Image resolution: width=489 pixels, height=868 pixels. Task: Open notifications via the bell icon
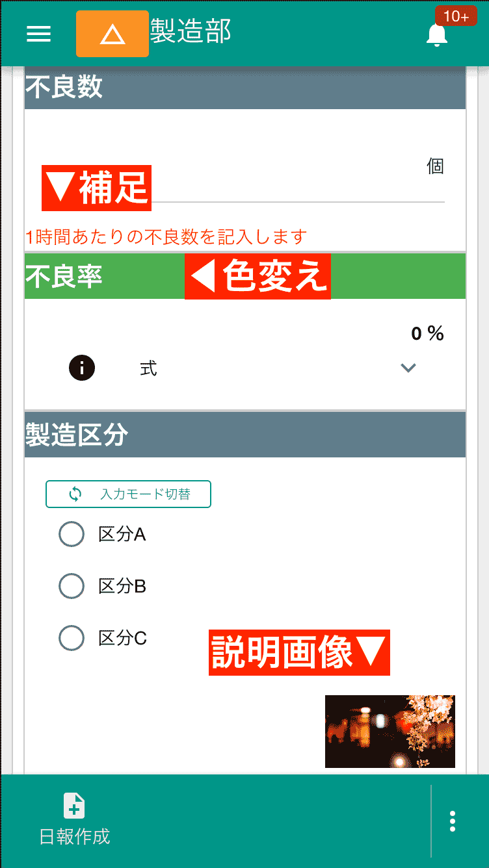point(437,36)
